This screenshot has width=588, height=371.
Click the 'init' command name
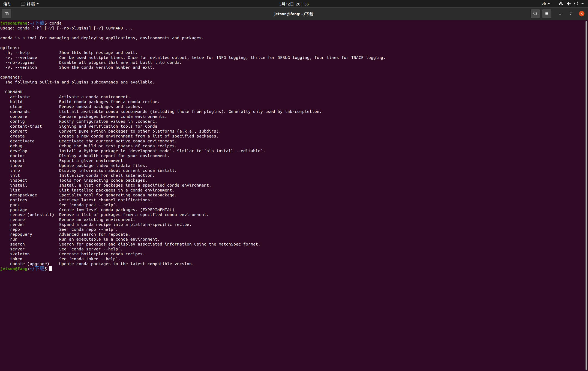pos(15,175)
